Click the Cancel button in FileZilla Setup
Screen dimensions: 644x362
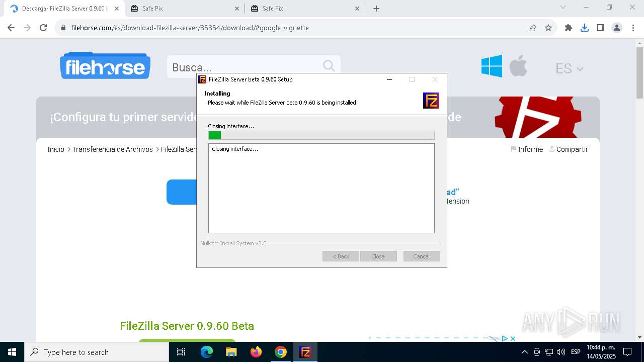[422, 256]
